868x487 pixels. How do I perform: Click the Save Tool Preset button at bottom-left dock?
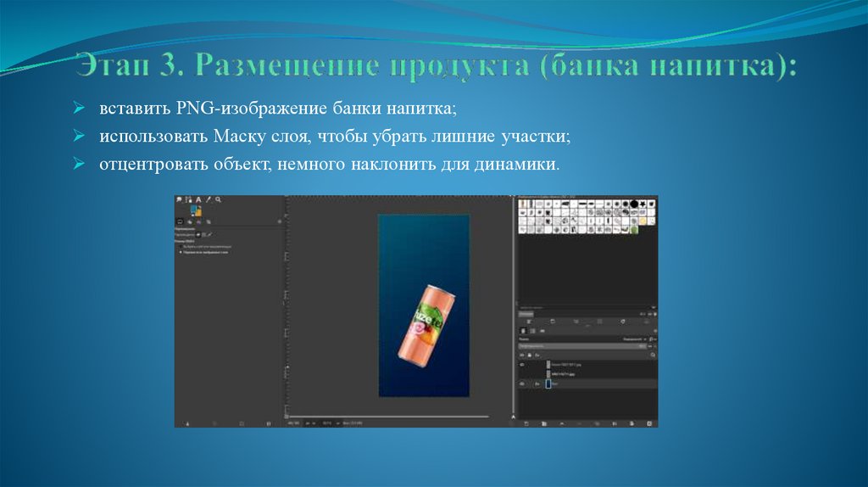(x=187, y=424)
